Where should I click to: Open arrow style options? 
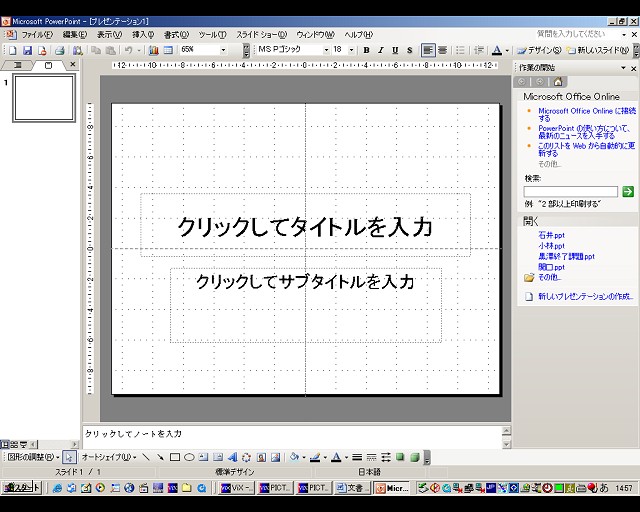386,457
